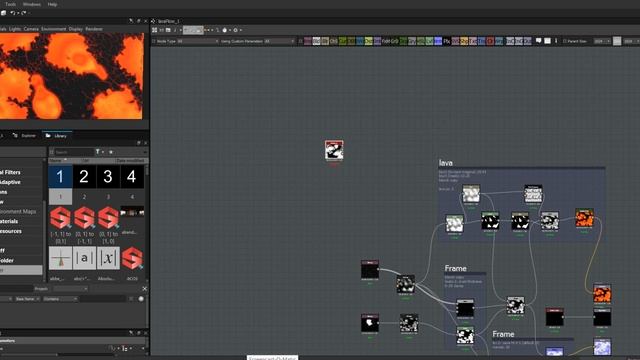Select the blue thumbnail numbered 1
The height and width of the screenshot is (360, 640).
click(60, 176)
